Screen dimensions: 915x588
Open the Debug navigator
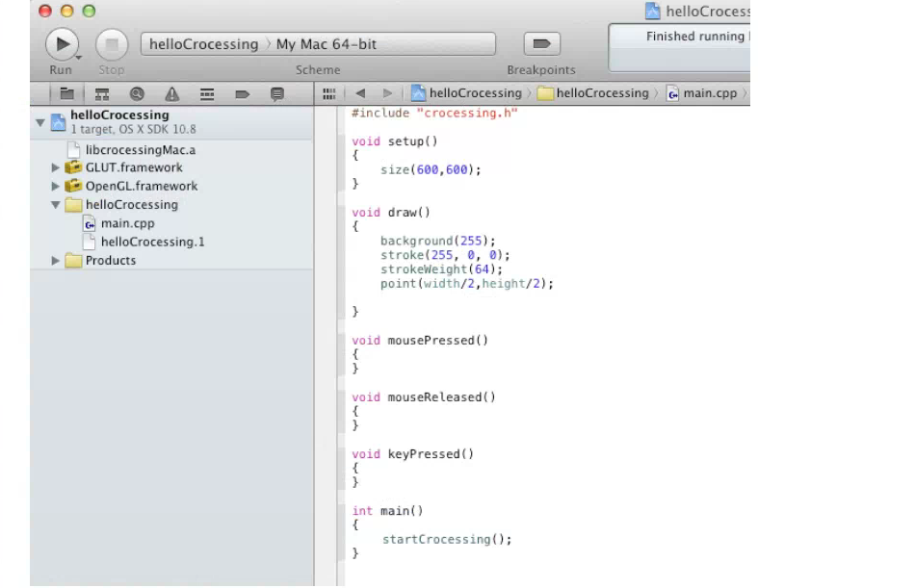pos(206,94)
